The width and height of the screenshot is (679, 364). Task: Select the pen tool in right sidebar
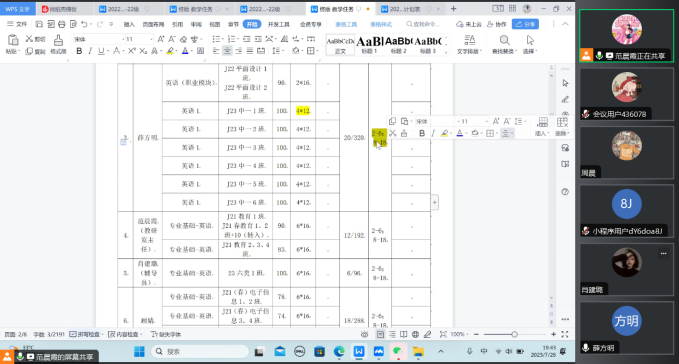click(565, 100)
